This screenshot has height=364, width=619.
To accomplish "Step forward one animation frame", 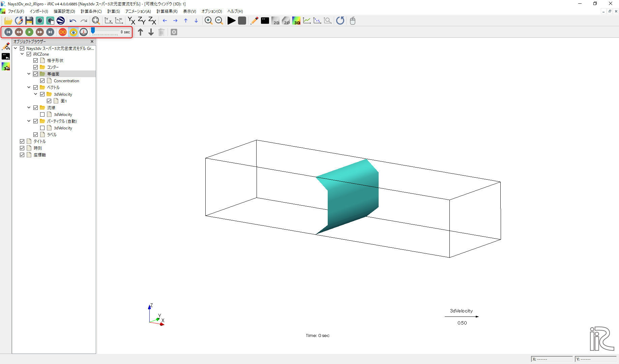I will pos(40,32).
